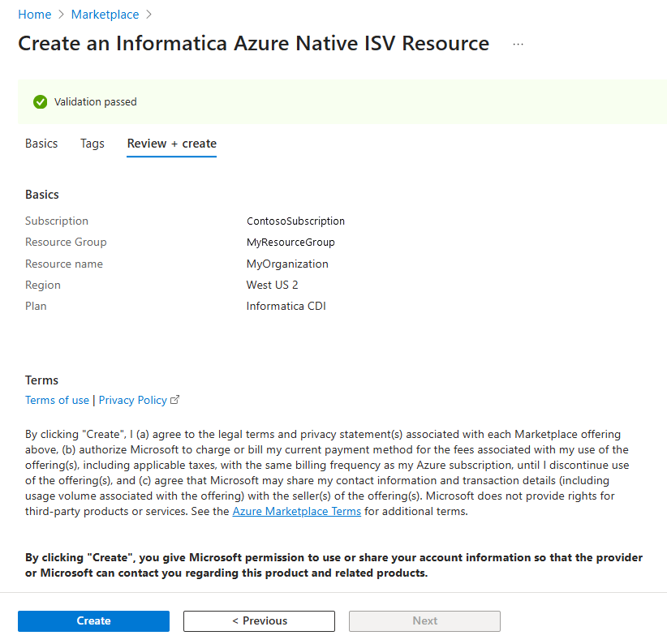Navigate to Home via the breadcrumb

tap(34, 14)
